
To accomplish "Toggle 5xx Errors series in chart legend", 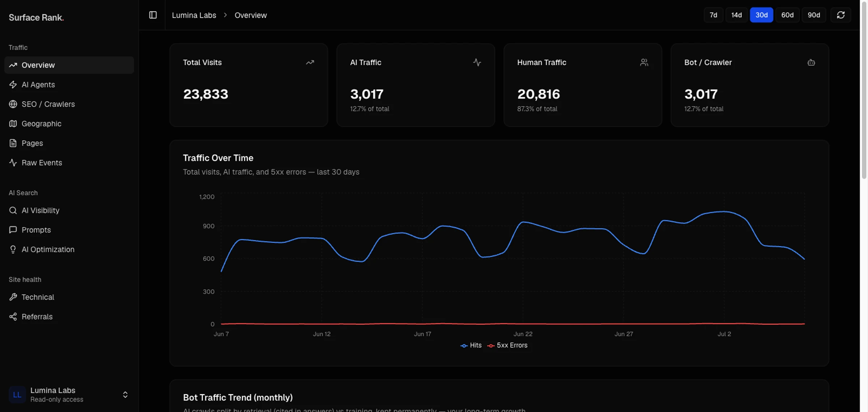I will coord(507,346).
